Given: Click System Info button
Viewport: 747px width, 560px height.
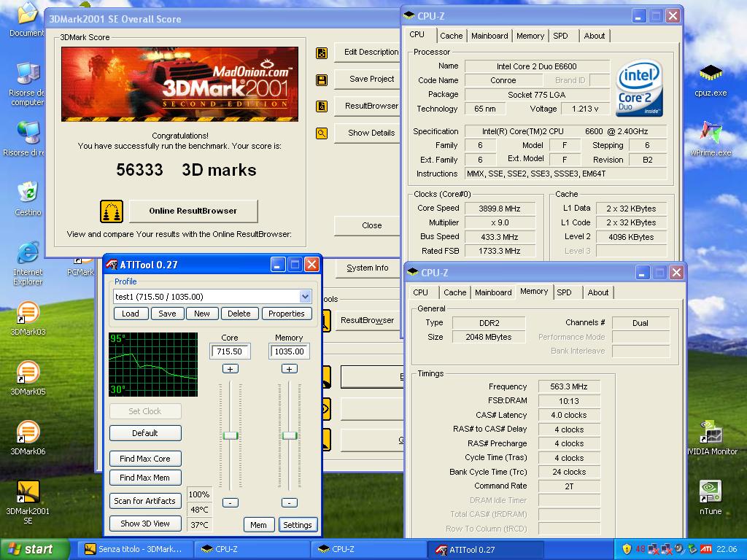Looking at the screenshot, I should [x=368, y=268].
